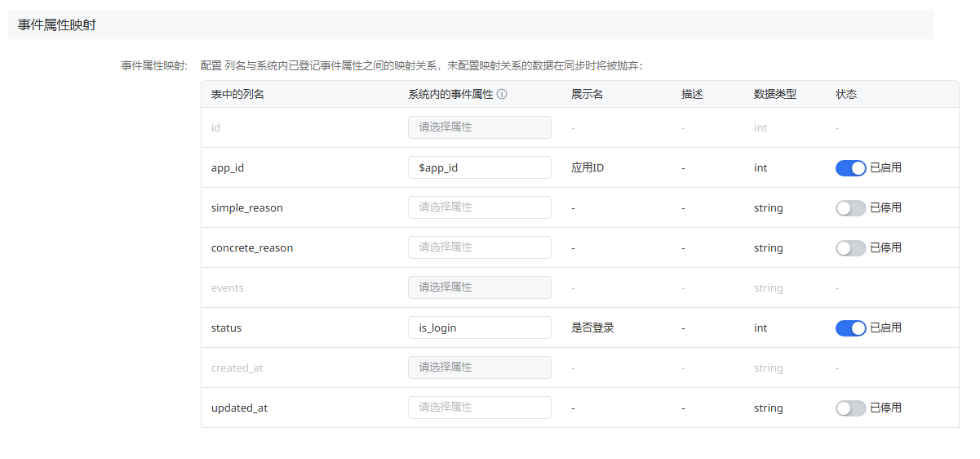
Task: Click the disabled created_at attribute selector
Action: coord(479,368)
